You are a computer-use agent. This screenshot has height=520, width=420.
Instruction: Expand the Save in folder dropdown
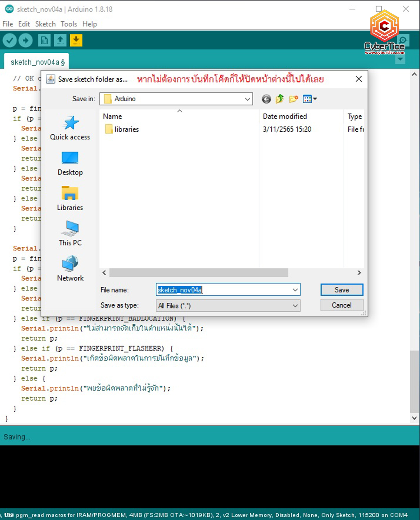247,99
